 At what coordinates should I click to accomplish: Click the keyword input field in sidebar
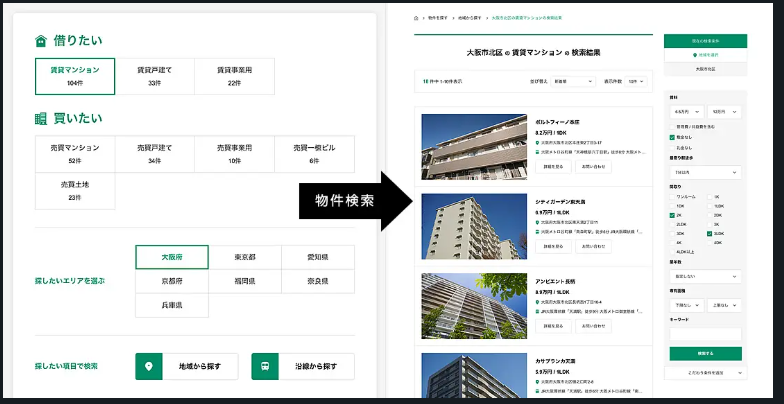pos(706,334)
